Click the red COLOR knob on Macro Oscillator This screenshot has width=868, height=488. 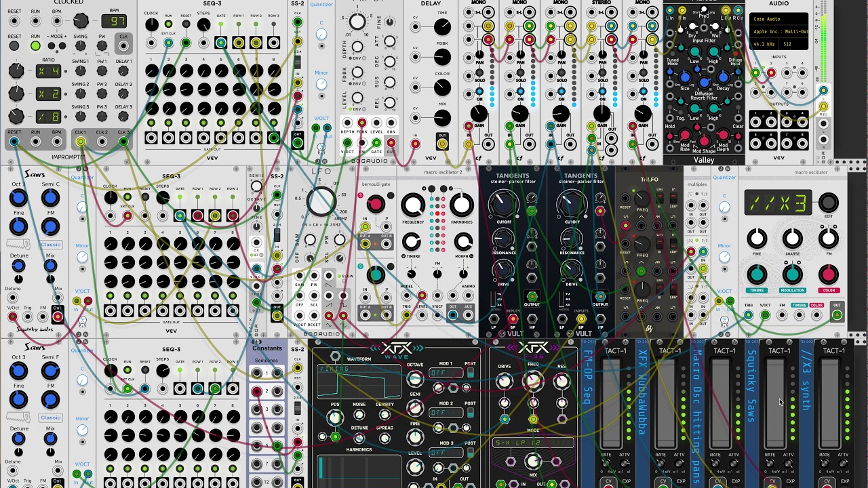(x=828, y=274)
